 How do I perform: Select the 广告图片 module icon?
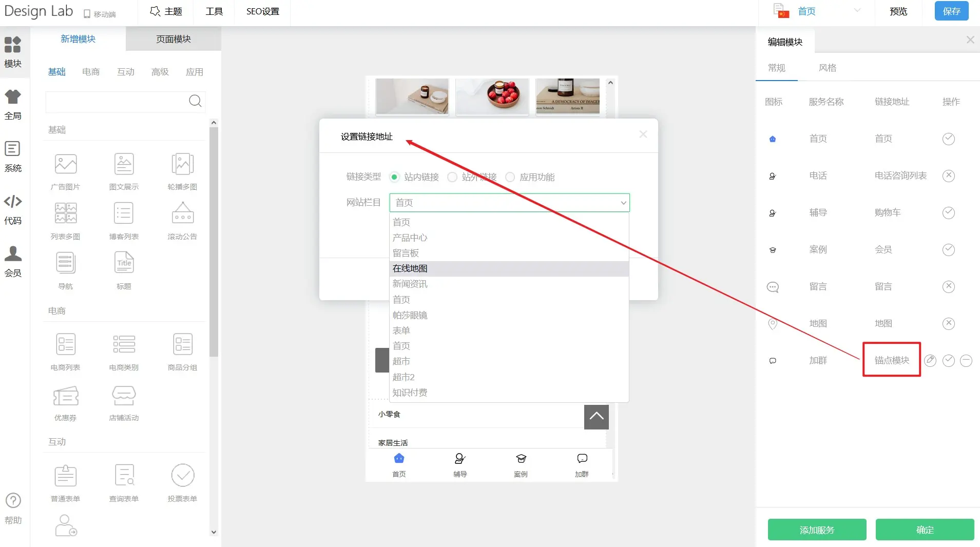pos(65,165)
